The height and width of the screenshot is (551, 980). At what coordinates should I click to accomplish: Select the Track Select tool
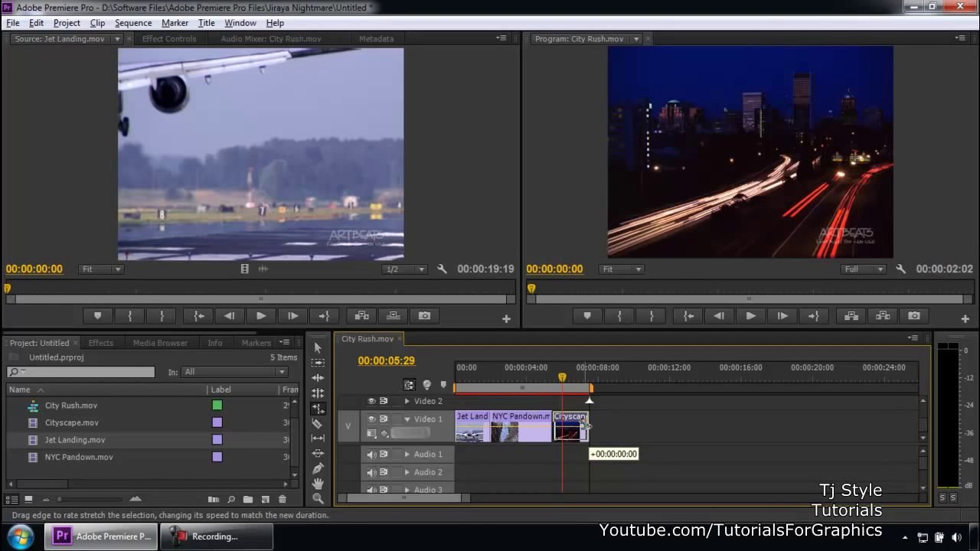[x=318, y=363]
